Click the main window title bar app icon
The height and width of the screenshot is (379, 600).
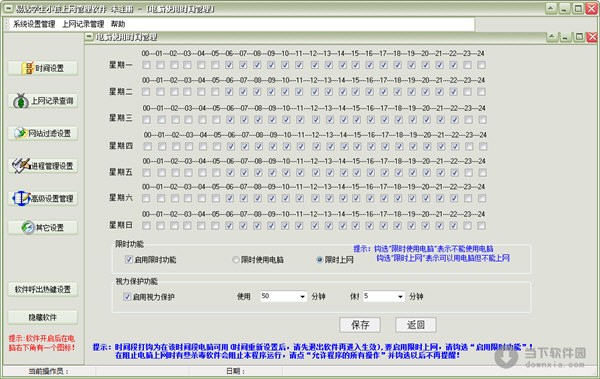(8, 8)
